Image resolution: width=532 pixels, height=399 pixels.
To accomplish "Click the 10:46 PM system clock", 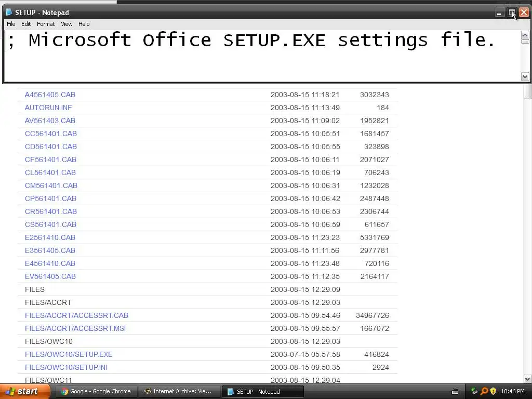I will point(513,391).
